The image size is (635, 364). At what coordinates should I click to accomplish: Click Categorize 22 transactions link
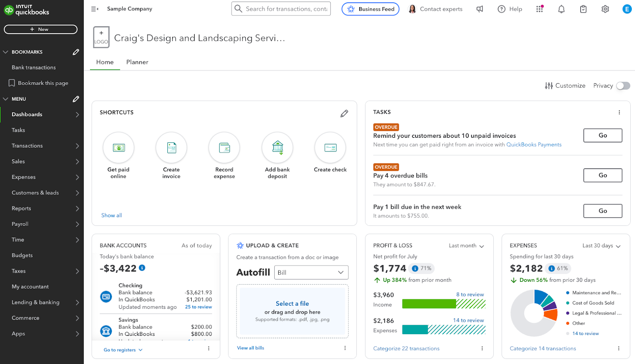(x=406, y=349)
